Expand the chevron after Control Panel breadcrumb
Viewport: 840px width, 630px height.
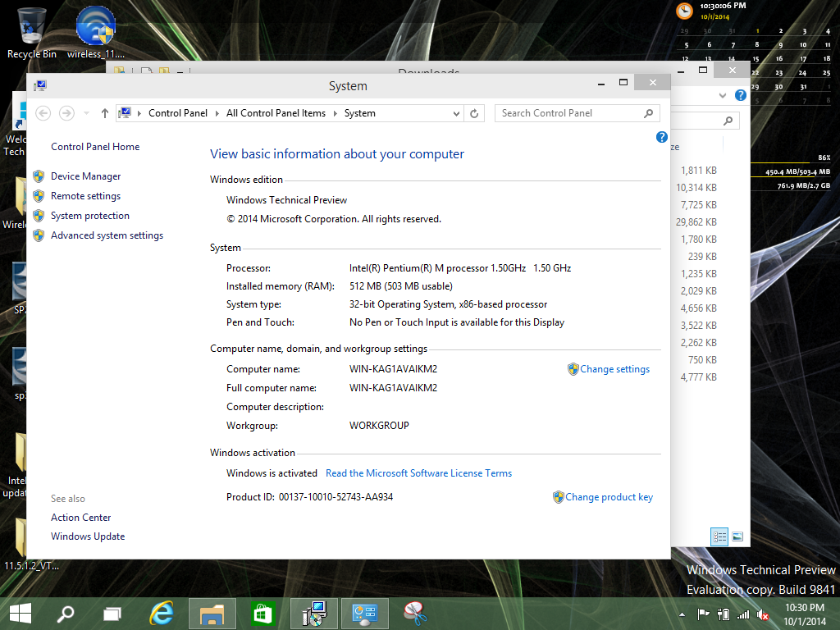217,113
